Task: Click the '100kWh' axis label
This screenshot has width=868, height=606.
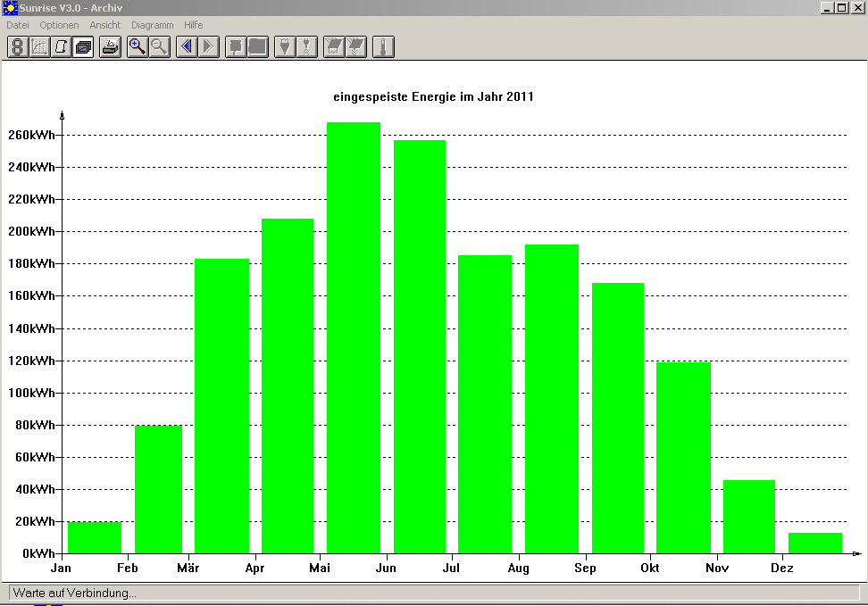Action: click(31, 393)
